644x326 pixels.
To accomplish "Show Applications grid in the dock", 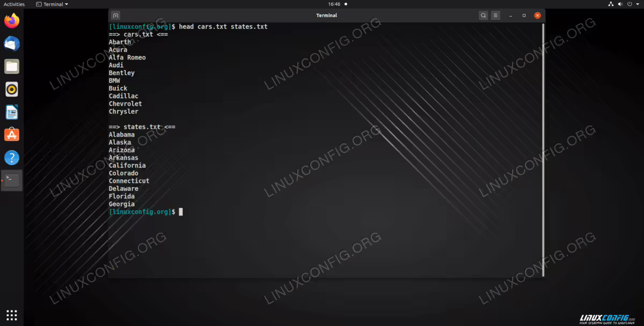I will click(12, 315).
